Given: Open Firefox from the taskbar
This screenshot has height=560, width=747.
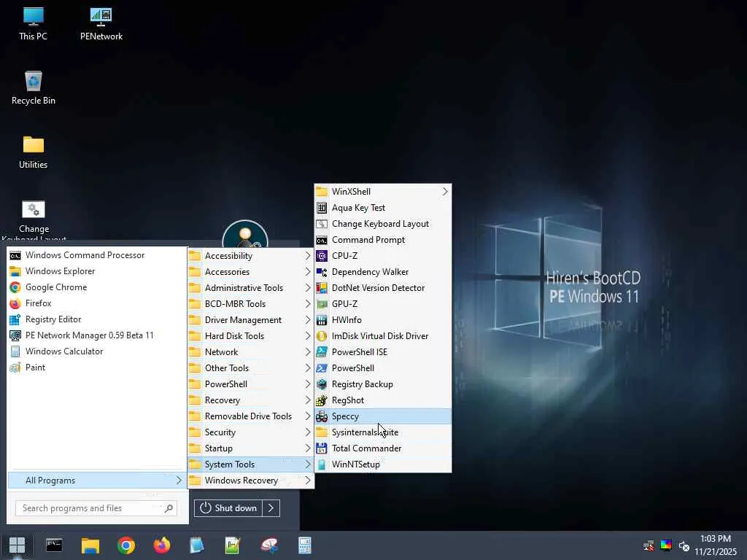Looking at the screenshot, I should (x=162, y=545).
